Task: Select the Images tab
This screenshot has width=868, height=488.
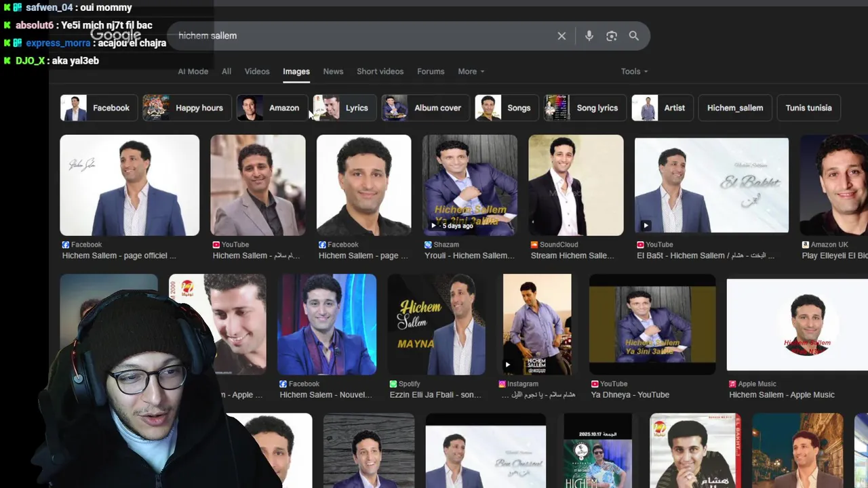Action: click(296, 71)
